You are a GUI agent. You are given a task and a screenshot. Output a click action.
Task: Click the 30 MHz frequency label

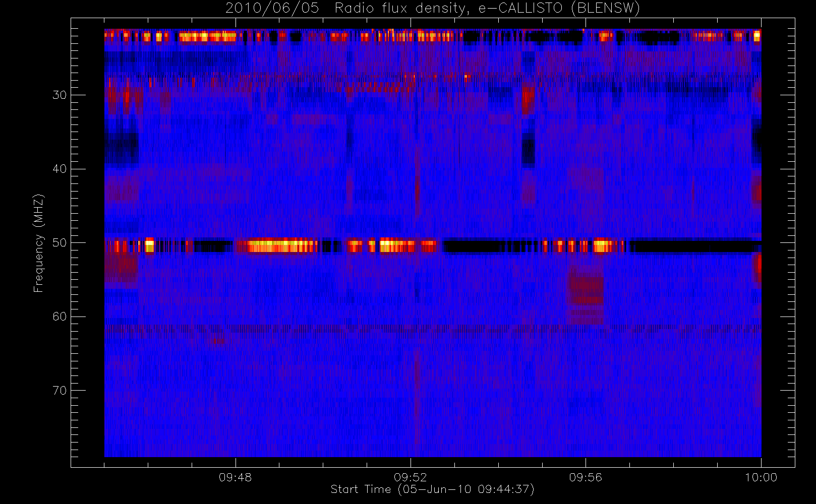click(x=60, y=95)
